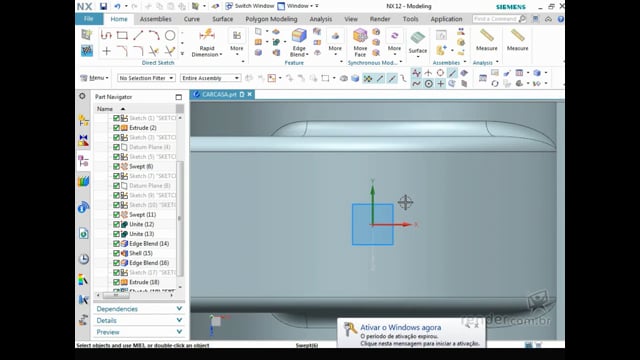Open the Assembly Navigator sidebar icon

83,120
